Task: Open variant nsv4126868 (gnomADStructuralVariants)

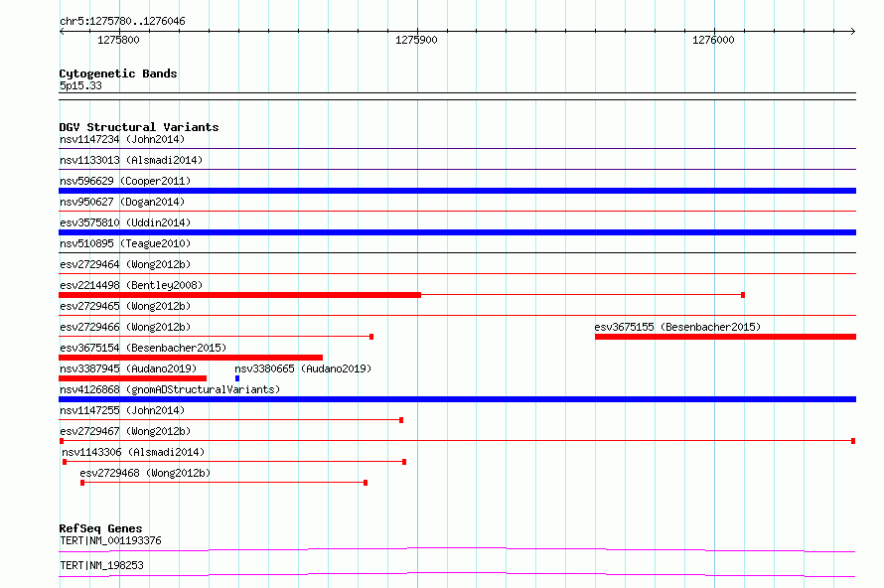Action: [170, 389]
